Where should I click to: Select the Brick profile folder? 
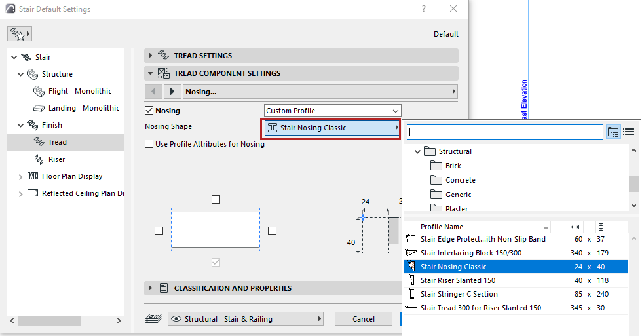click(x=453, y=166)
